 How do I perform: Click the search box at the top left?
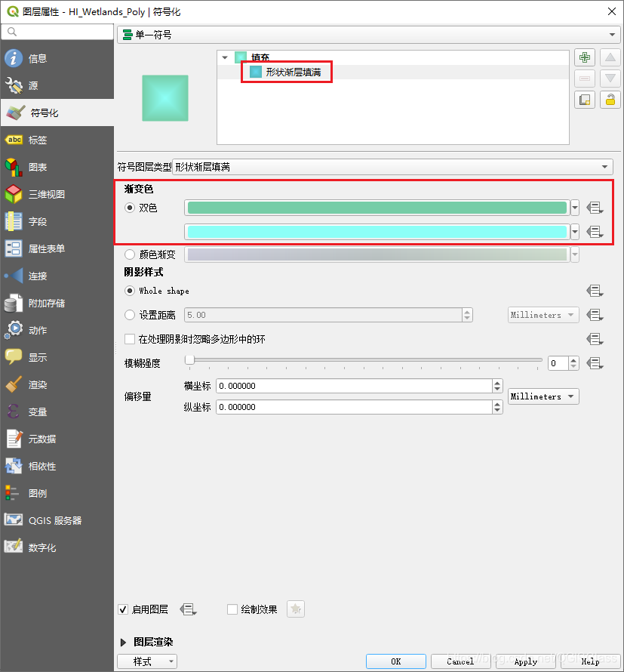click(57, 33)
